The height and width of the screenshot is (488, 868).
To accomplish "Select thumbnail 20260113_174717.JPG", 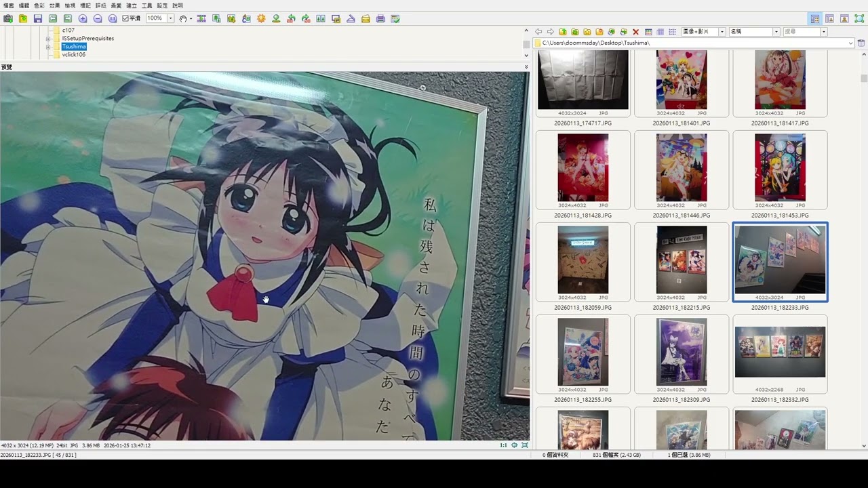I will pos(583,88).
